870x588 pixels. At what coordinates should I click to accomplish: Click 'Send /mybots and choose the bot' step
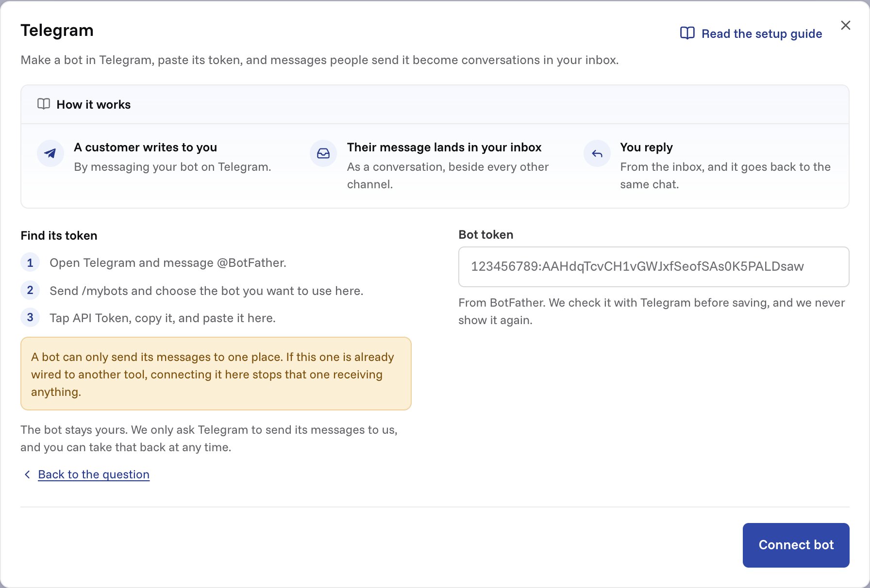206,291
